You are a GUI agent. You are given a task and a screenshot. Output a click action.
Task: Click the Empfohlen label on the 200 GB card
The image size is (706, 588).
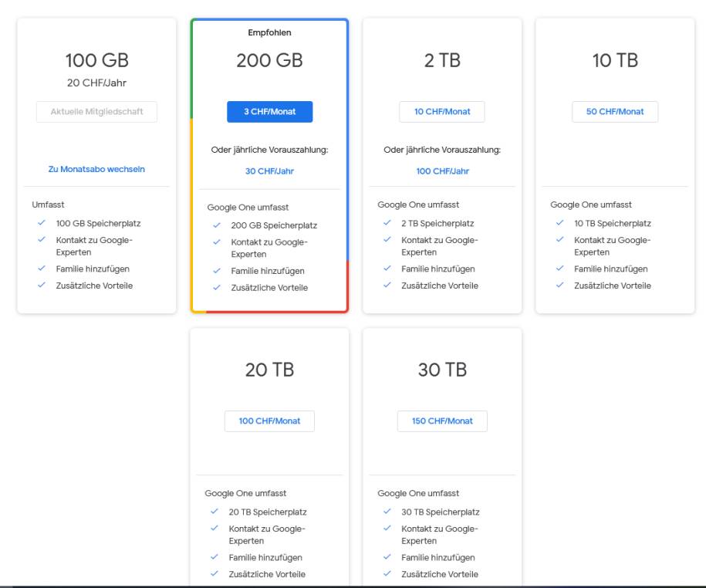tap(270, 32)
